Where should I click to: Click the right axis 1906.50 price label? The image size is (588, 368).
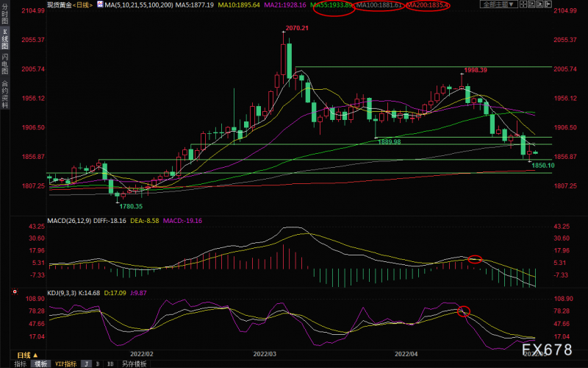[565, 127]
